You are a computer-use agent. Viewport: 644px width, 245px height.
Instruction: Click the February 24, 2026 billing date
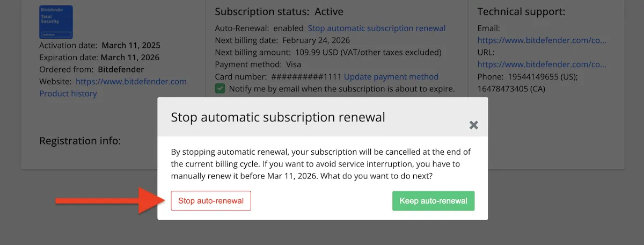[x=316, y=40]
